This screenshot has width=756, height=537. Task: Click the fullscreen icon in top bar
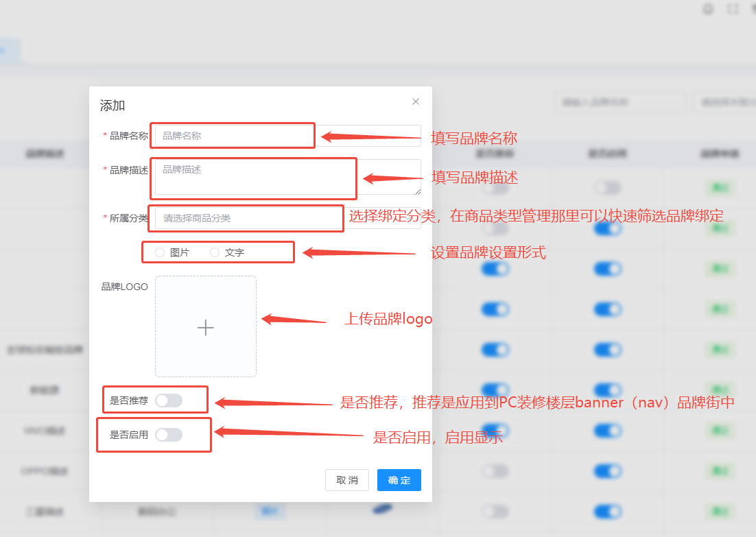tap(733, 9)
